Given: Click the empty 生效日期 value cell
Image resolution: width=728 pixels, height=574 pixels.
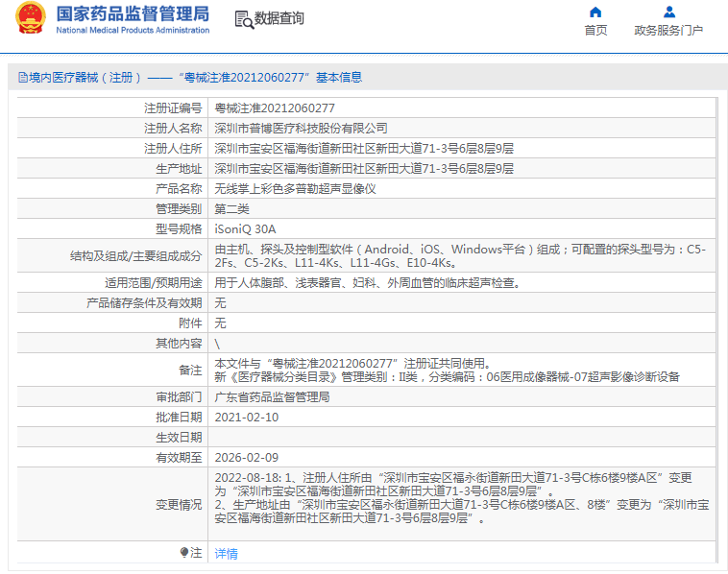Looking at the screenshot, I should coord(462,437).
